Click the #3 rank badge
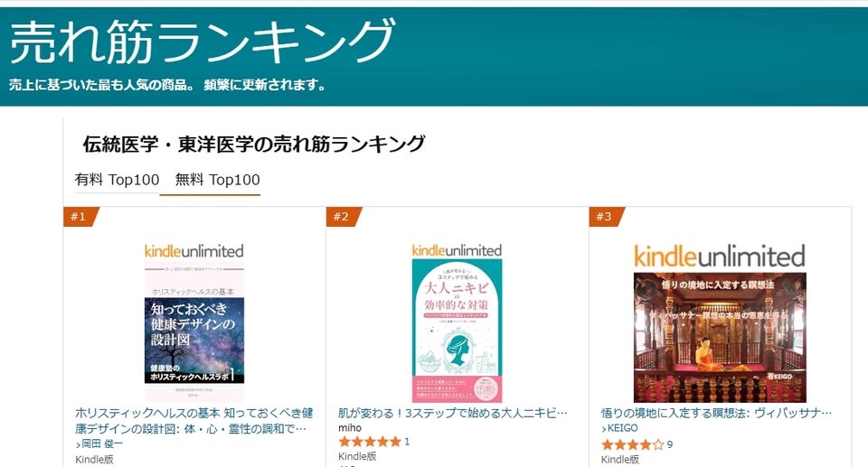Image resolution: width=868 pixels, height=467 pixels. 606,217
